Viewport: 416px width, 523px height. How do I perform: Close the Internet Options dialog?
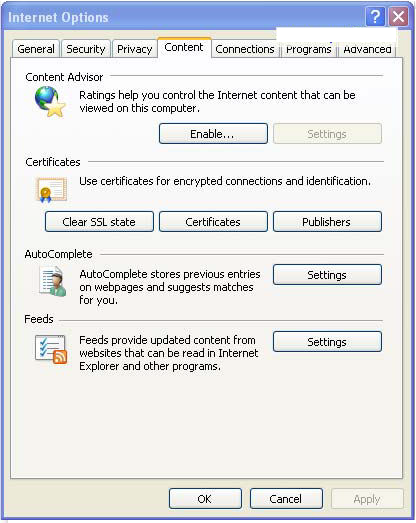point(398,16)
